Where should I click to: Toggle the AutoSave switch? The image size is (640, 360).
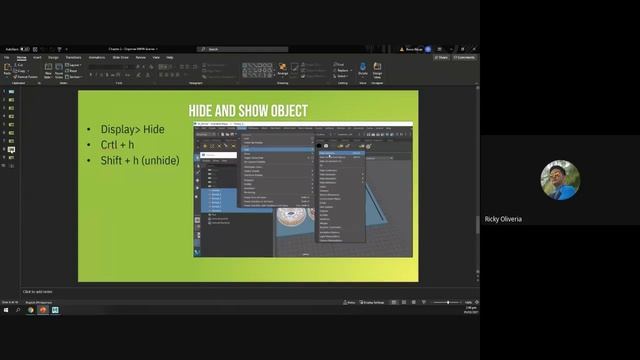click(24, 49)
